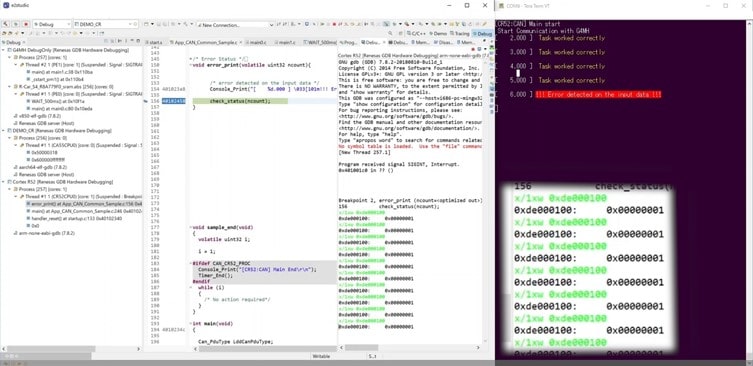Collapse the DEMO_CR debug session node
Screen dimensions: 753x366
4,131
